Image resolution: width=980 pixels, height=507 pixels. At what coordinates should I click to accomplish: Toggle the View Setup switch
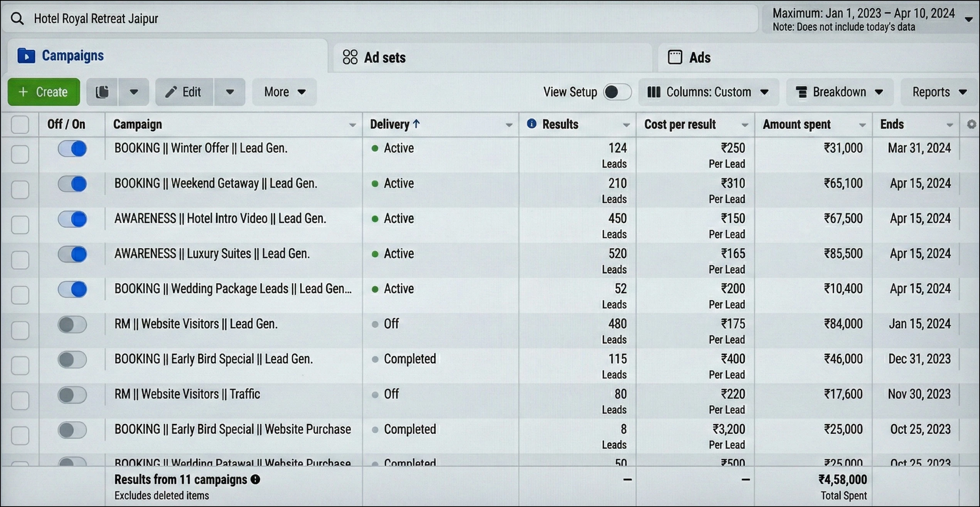coord(617,92)
